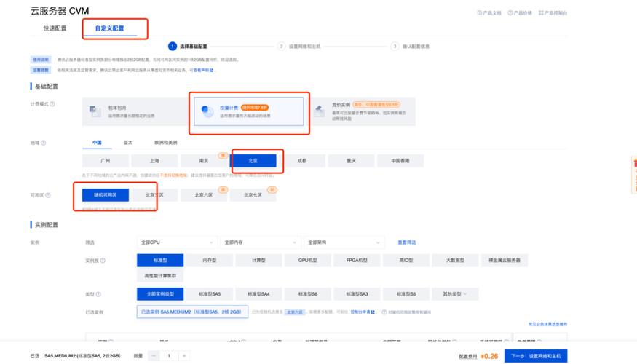
Task: Select 全部实例类型 type filter
Action: (x=160, y=294)
